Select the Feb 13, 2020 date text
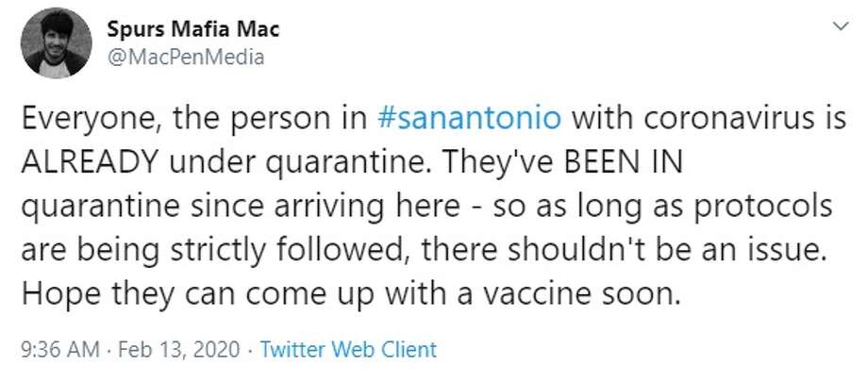 [180, 349]
